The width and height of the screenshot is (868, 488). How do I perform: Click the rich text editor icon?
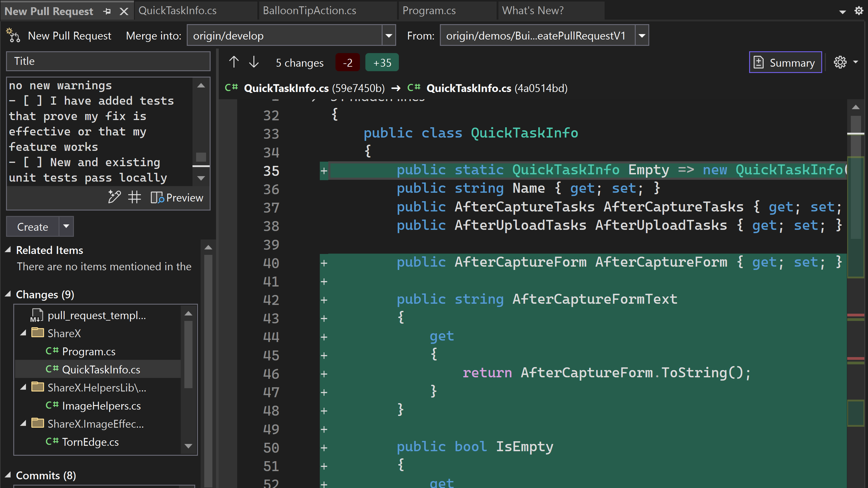114,198
